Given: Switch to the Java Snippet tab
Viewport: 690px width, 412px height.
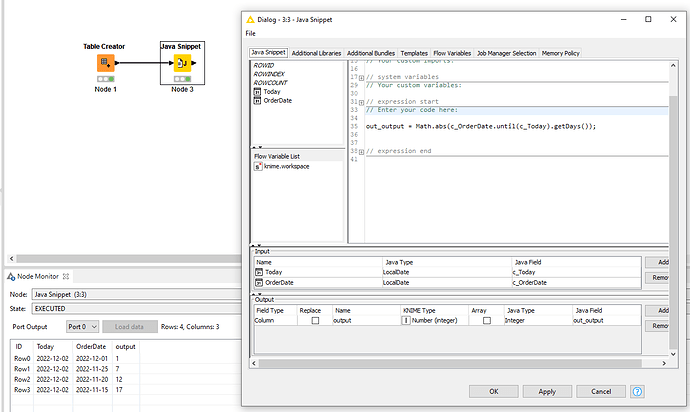Looking at the screenshot, I should (x=268, y=52).
